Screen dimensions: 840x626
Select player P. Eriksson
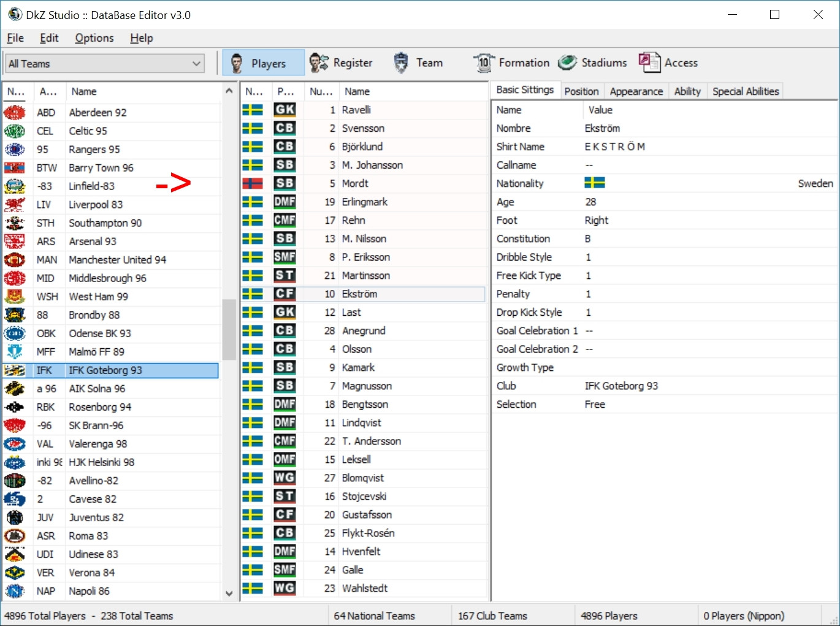[363, 257]
